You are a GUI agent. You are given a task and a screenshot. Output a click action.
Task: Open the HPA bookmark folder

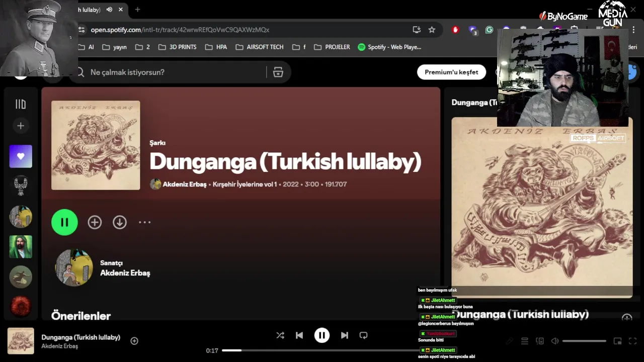tap(216, 47)
